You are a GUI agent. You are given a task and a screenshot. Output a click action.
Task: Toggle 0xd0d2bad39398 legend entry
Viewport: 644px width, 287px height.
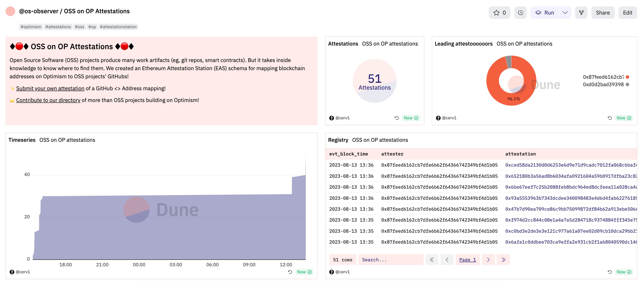[x=606, y=84]
